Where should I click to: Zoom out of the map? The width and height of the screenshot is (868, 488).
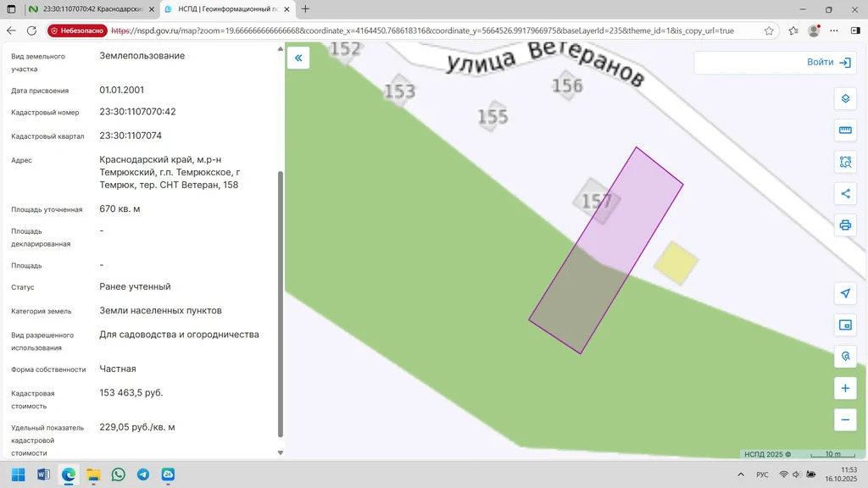(844, 419)
